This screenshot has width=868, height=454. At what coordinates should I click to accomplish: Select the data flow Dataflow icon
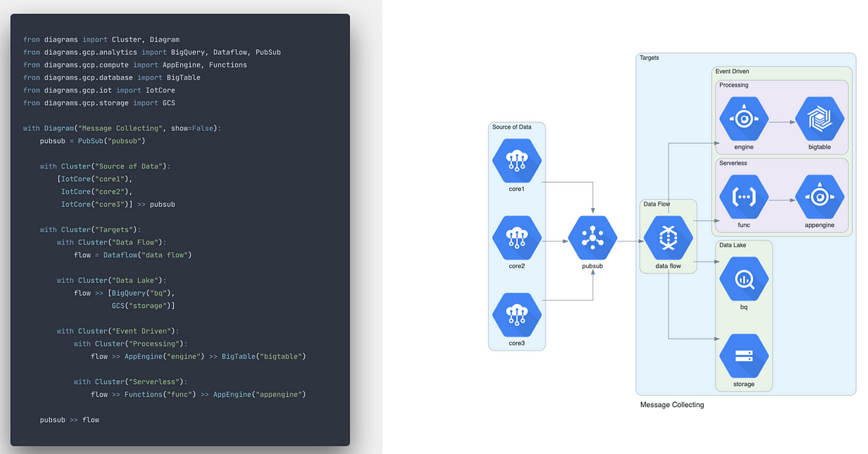668,237
